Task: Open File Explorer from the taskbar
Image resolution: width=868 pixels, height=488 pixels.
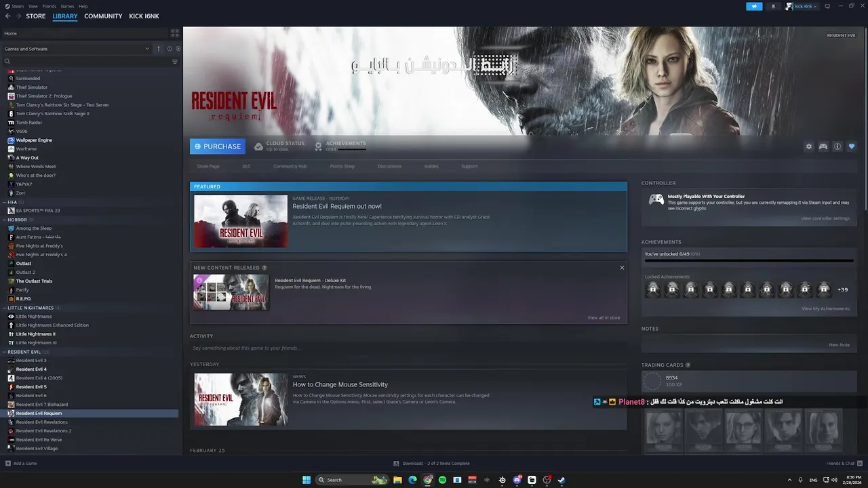Action: [397, 480]
